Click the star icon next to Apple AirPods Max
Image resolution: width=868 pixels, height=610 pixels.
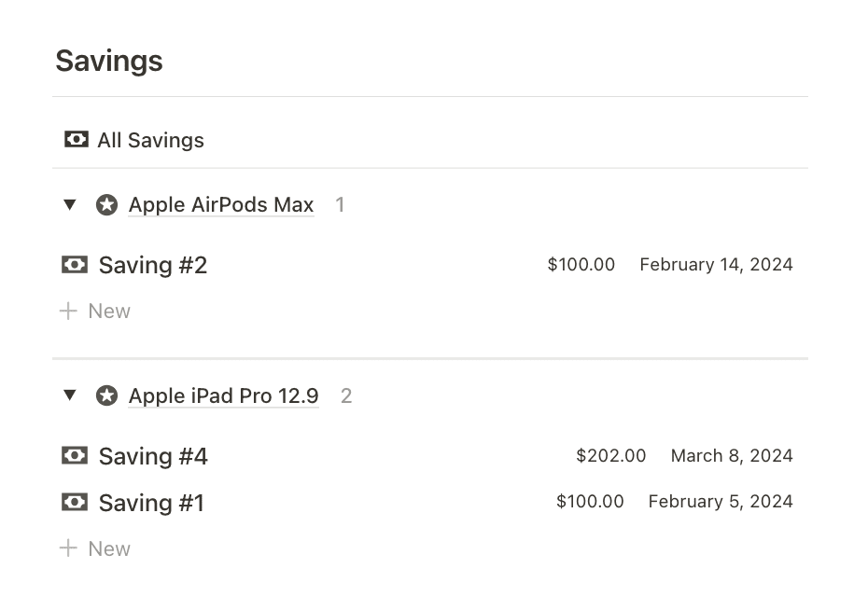point(106,204)
